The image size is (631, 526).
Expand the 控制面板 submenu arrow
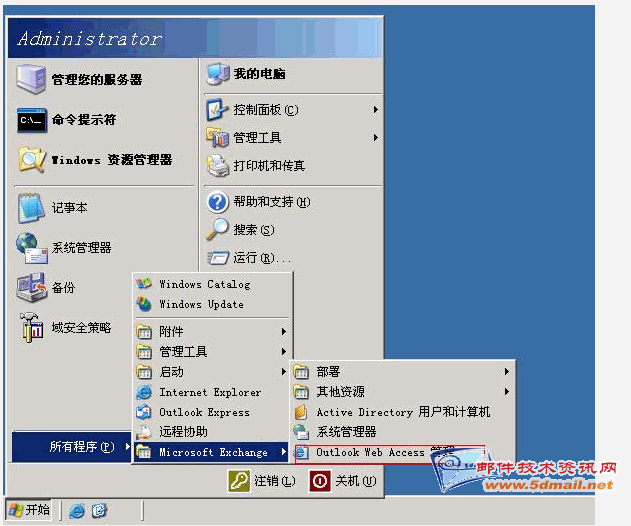376,109
